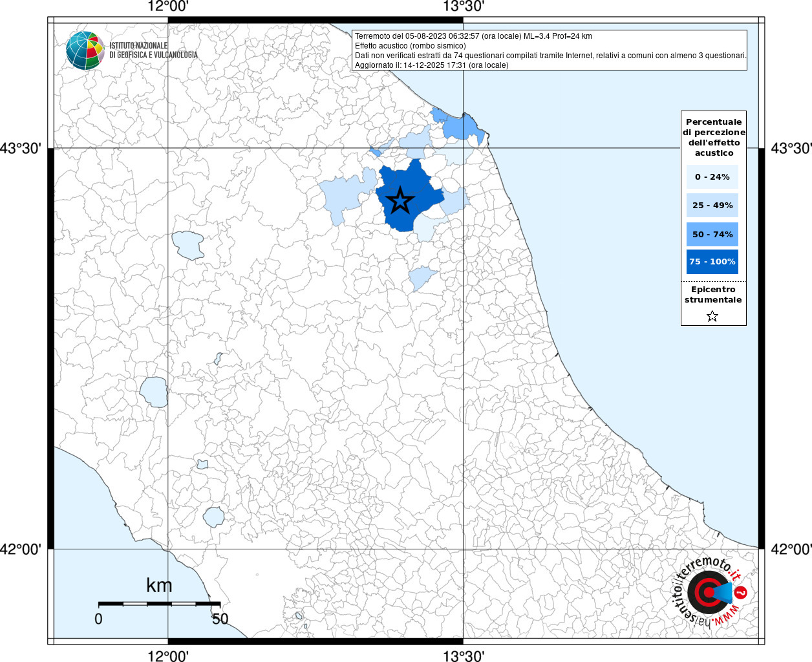
Task: Click the legend's Epicentro strumentale star symbol
Action: (x=712, y=316)
